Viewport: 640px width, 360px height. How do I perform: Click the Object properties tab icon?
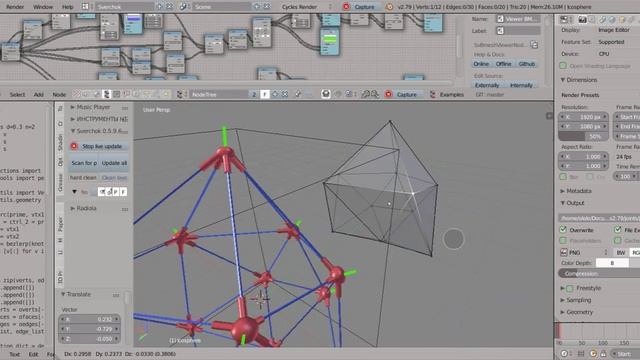[x=622, y=20]
